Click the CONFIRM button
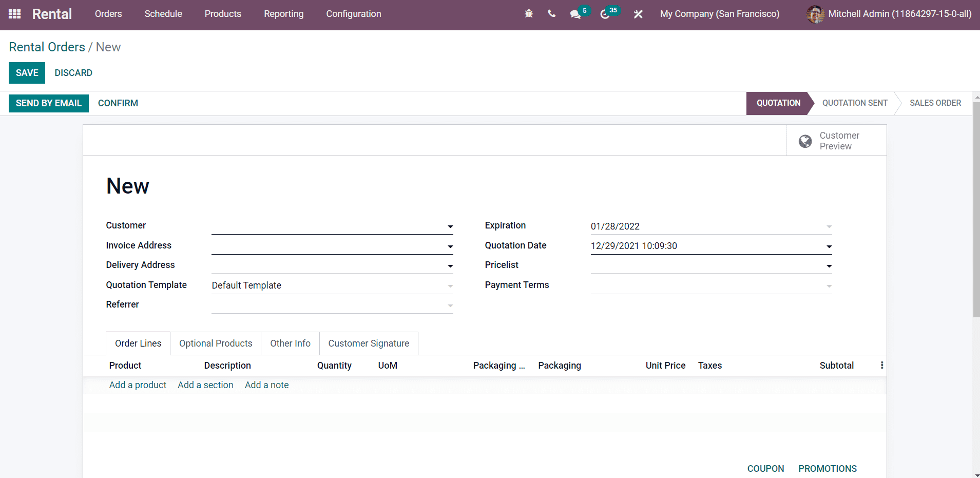The image size is (980, 478). point(118,103)
